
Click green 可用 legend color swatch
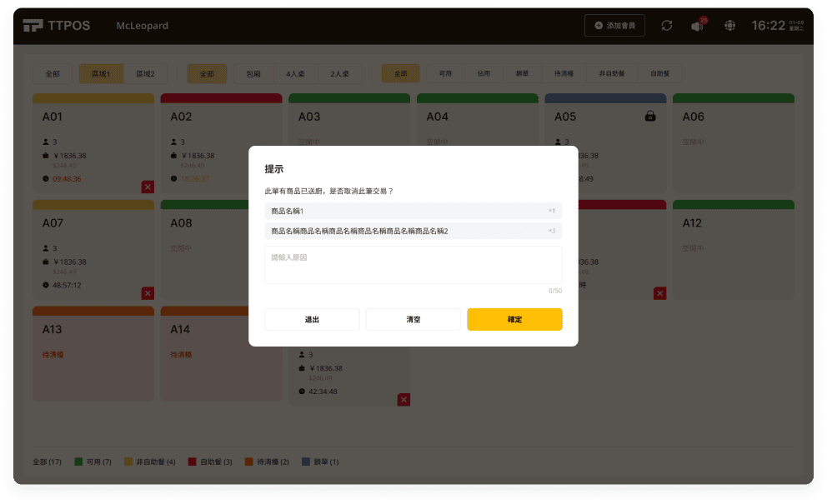(x=78, y=462)
